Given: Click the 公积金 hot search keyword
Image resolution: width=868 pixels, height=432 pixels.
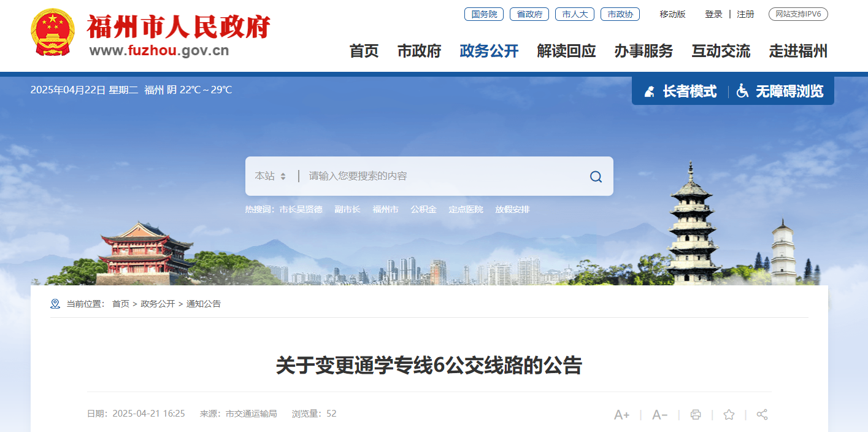Looking at the screenshot, I should tap(424, 210).
